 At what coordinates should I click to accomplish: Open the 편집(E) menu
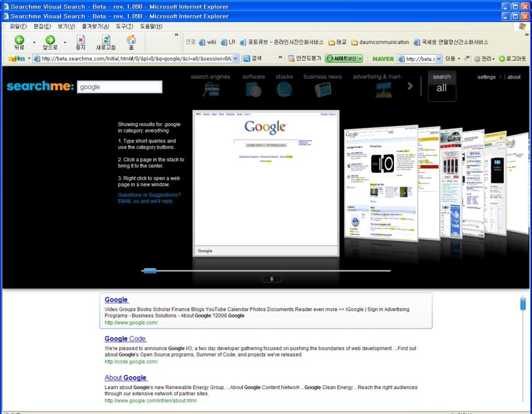[42, 26]
